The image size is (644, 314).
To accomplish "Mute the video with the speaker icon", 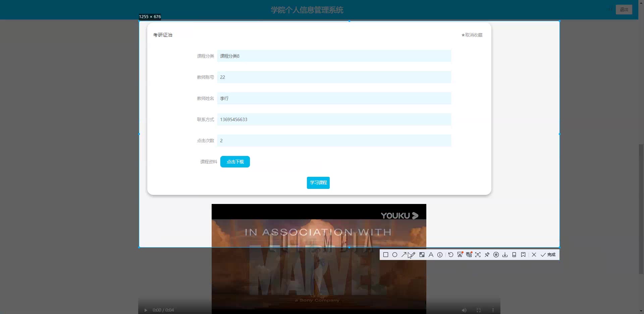I will [464, 310].
